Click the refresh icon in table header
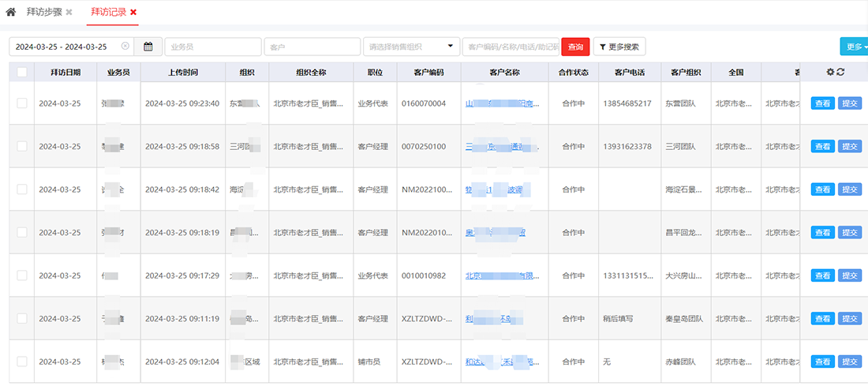The height and width of the screenshot is (386, 868). tap(841, 72)
